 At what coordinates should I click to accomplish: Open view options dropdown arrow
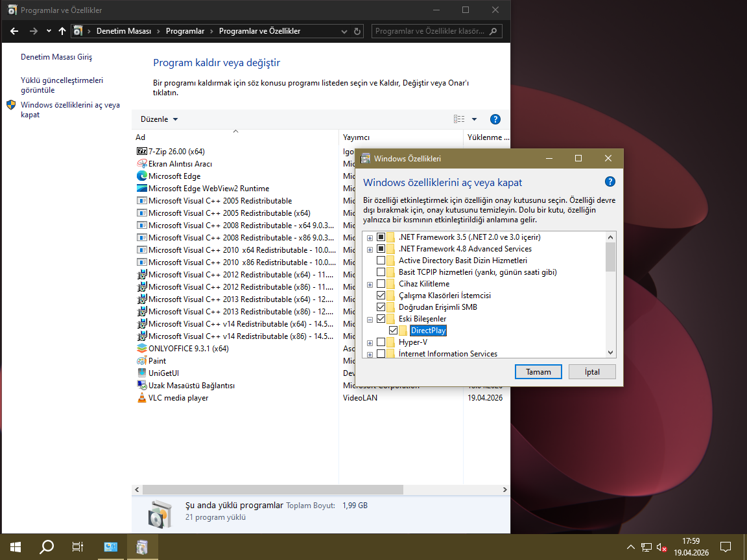tap(474, 119)
